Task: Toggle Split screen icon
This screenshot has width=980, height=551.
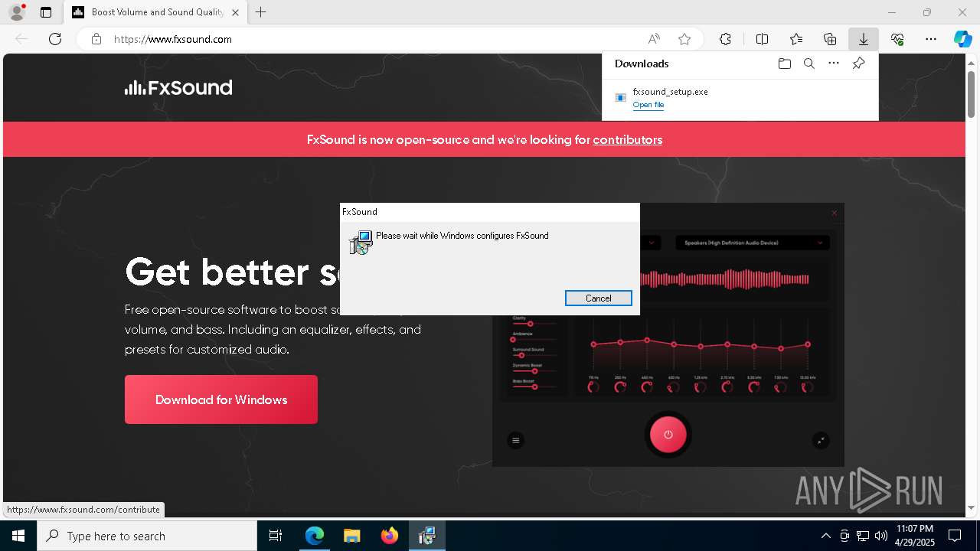Action: coord(762,39)
